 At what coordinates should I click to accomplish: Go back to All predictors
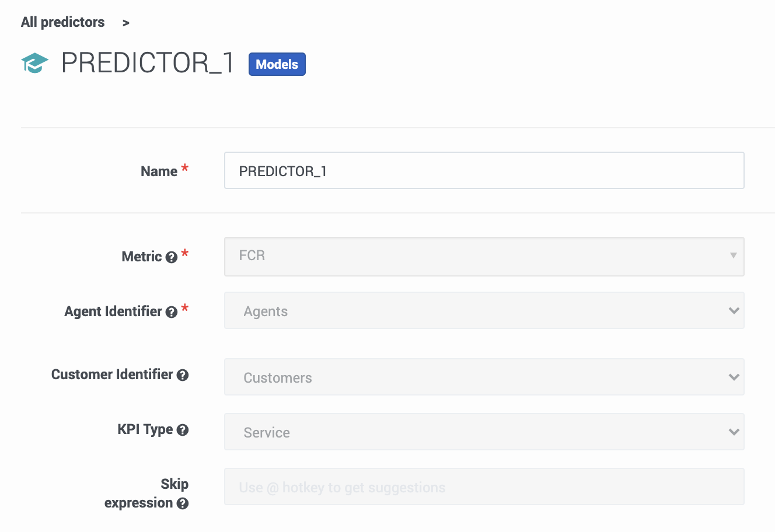pos(63,22)
